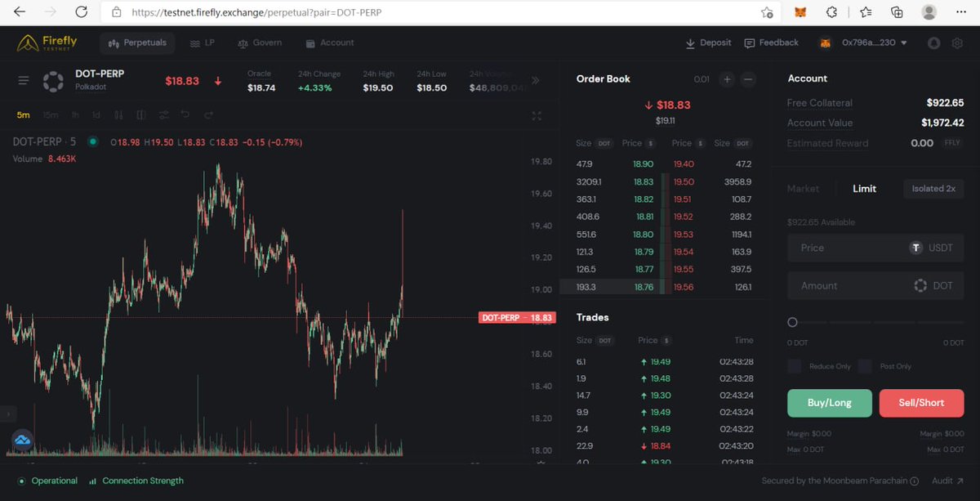Redo the chart action
980x501 pixels.
(x=207, y=115)
